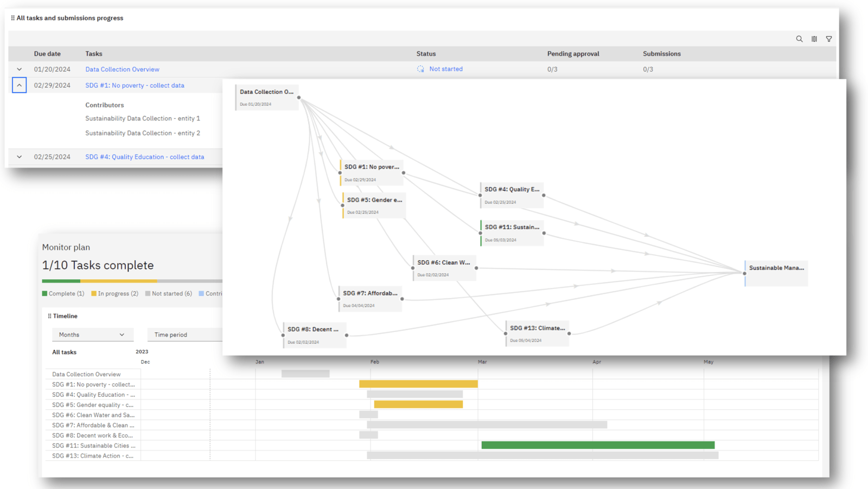Click the SDG #4 gray timeline bar
868x489 pixels.
(x=414, y=394)
